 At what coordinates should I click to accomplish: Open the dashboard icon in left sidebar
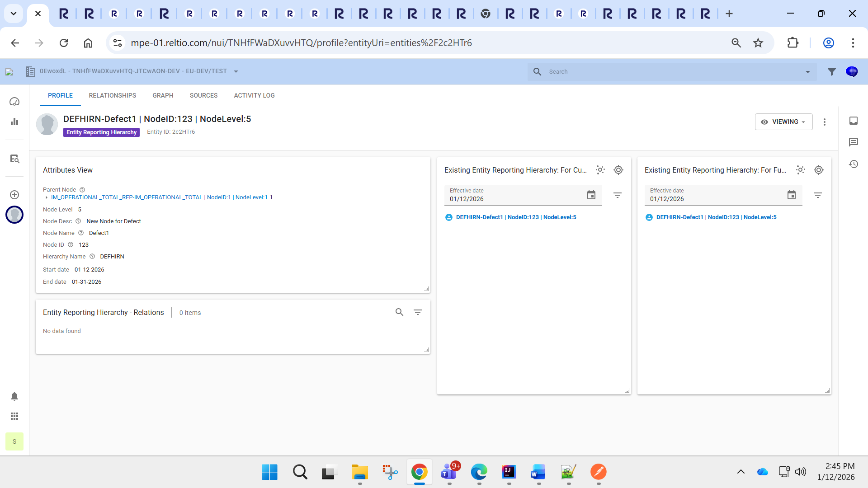pos(14,102)
